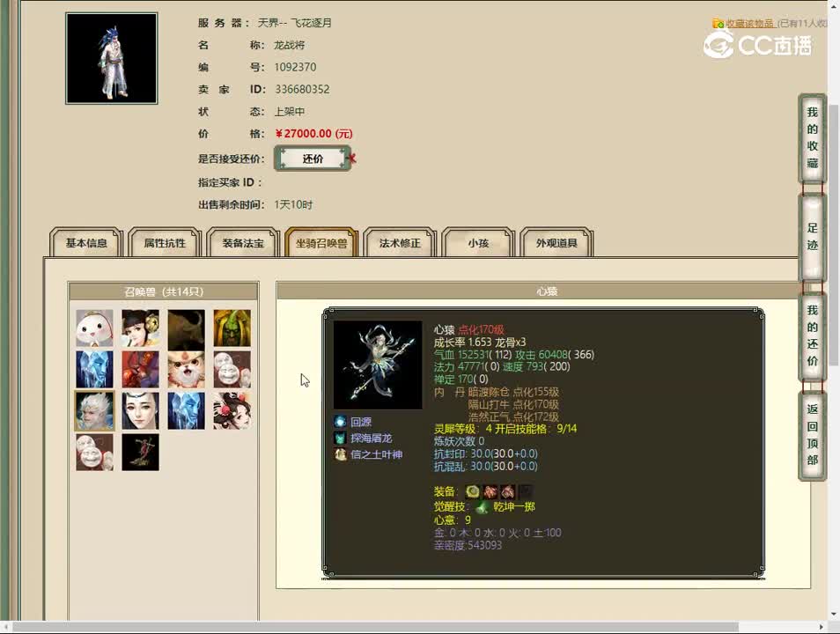This screenshot has height=634, width=840.
Task: Click the price text ￥27000.00 (元)
Action: pos(313,134)
